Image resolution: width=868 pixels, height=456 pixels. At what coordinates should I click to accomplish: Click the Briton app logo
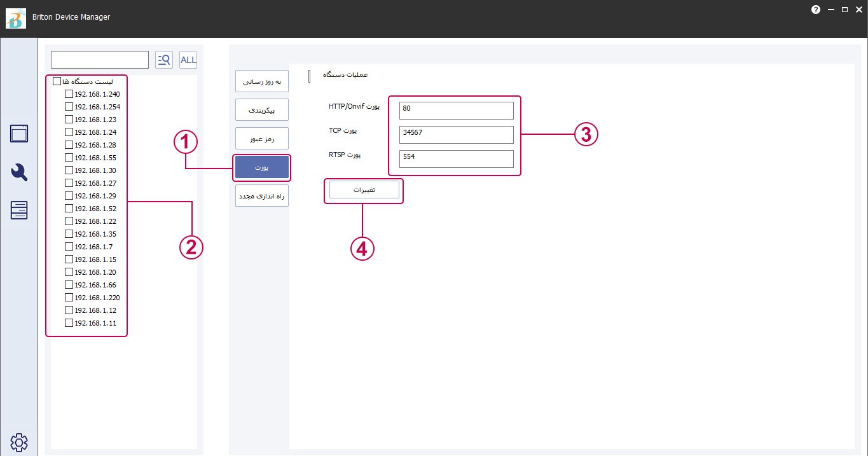pos(15,18)
